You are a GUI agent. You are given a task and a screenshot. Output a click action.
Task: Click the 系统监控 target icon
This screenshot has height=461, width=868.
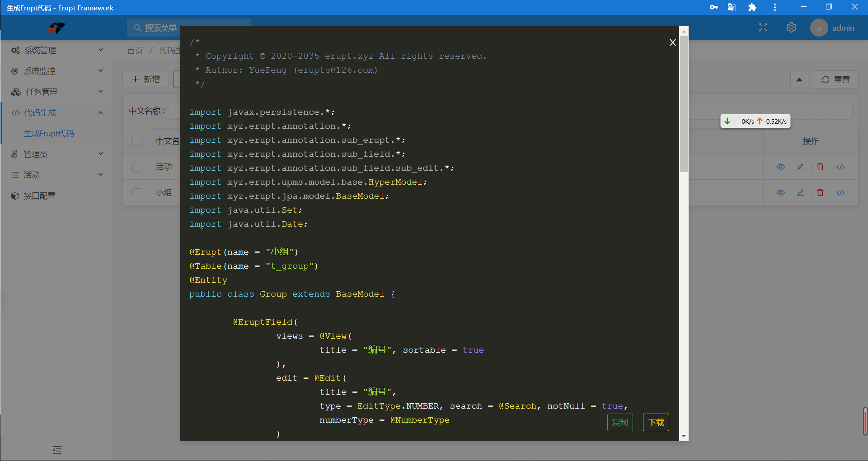[x=15, y=71]
